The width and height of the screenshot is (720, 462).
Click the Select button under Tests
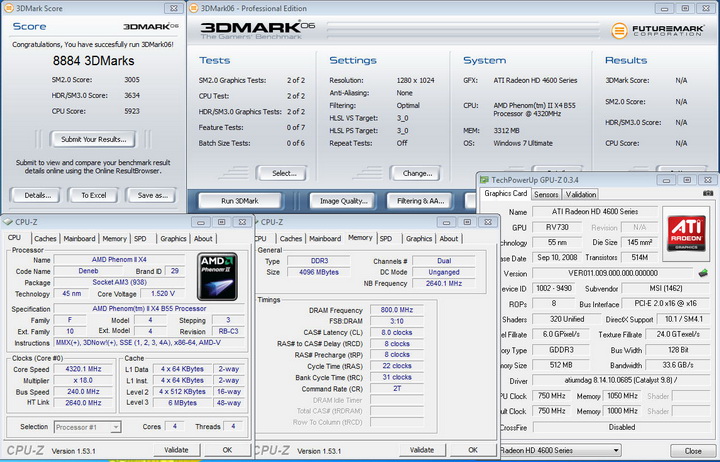(284, 173)
